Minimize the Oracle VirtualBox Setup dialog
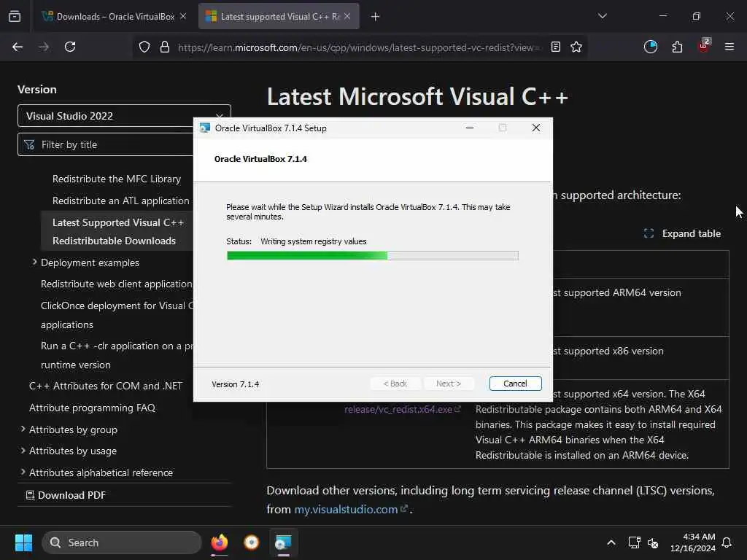 pyautogui.click(x=470, y=128)
